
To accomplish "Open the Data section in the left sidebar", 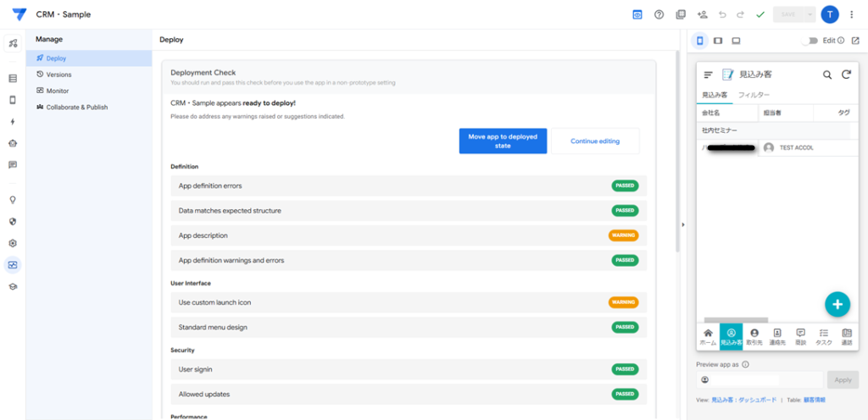I will (13, 78).
